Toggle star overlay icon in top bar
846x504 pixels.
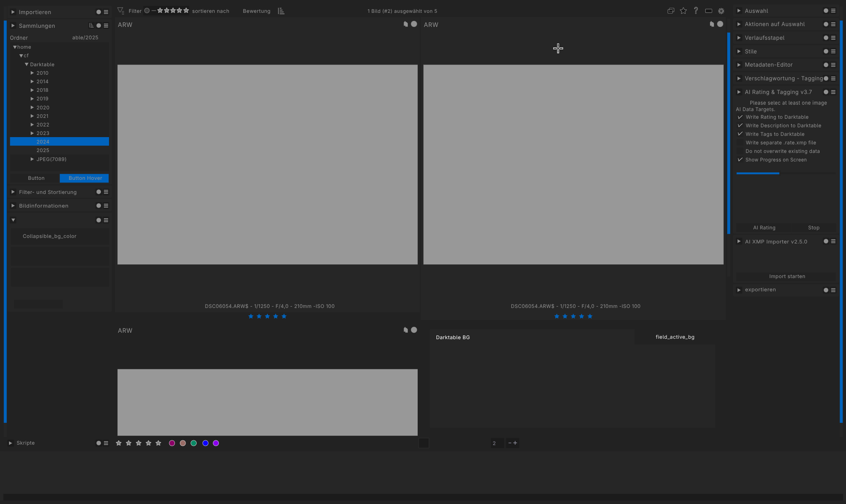click(683, 11)
